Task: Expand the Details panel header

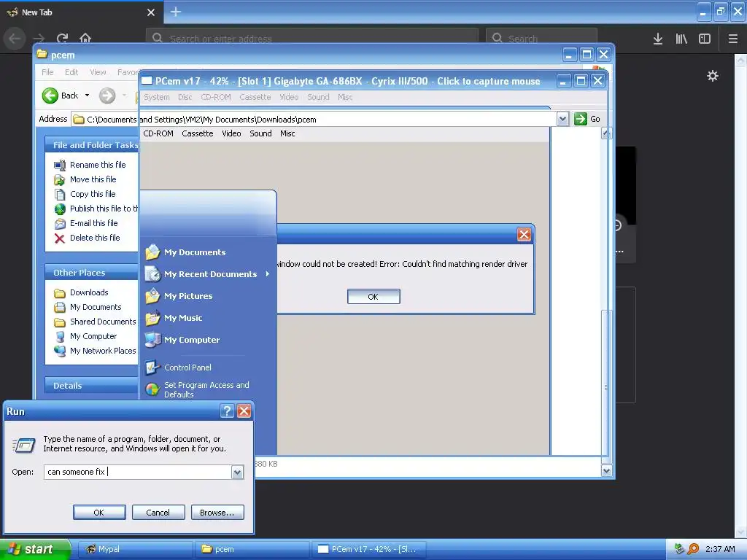Action: pyautogui.click(x=91, y=385)
